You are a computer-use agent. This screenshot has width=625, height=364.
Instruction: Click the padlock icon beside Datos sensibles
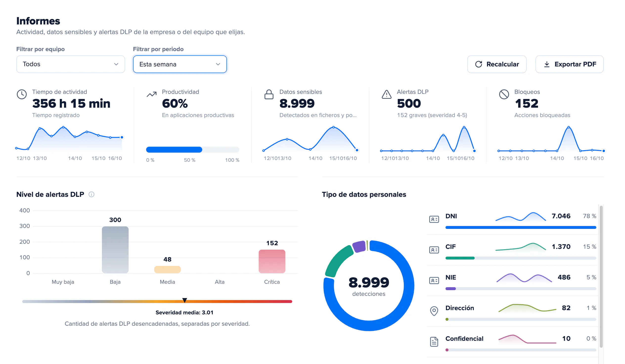click(x=269, y=94)
